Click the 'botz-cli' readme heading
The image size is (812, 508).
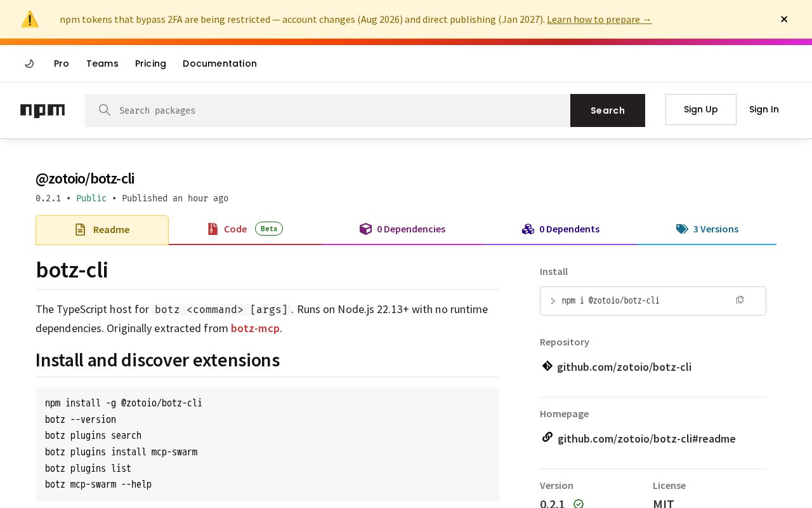(x=72, y=270)
